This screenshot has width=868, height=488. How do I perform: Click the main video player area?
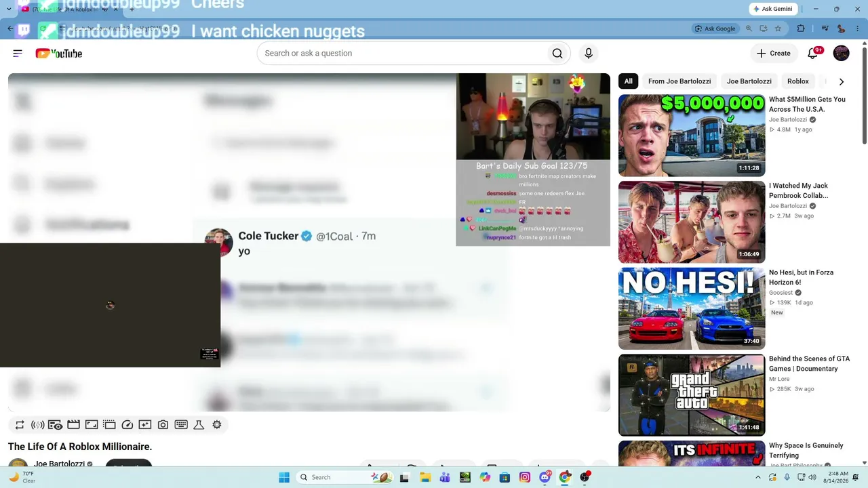click(x=309, y=242)
